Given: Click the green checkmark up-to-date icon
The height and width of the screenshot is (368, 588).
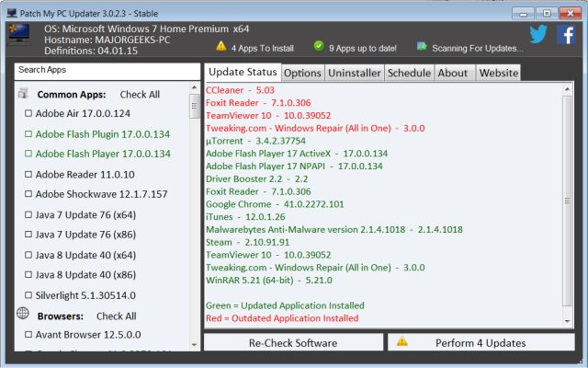Looking at the screenshot, I should [318, 46].
